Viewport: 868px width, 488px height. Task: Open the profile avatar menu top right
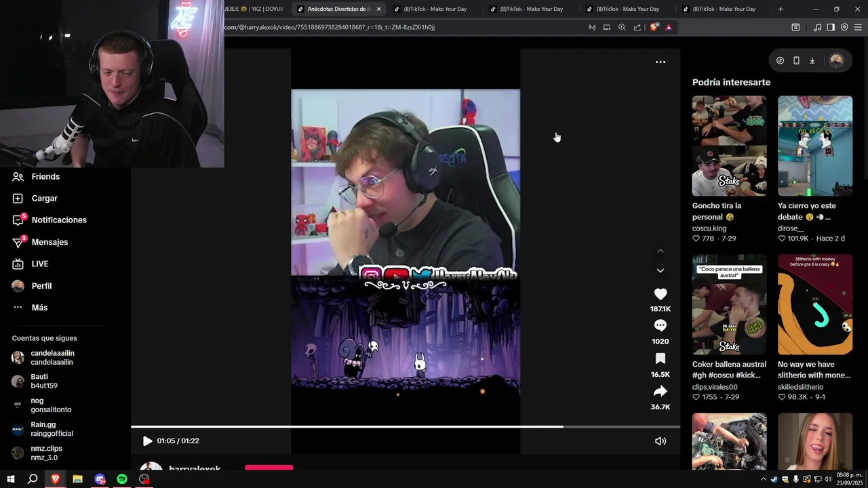click(x=836, y=60)
